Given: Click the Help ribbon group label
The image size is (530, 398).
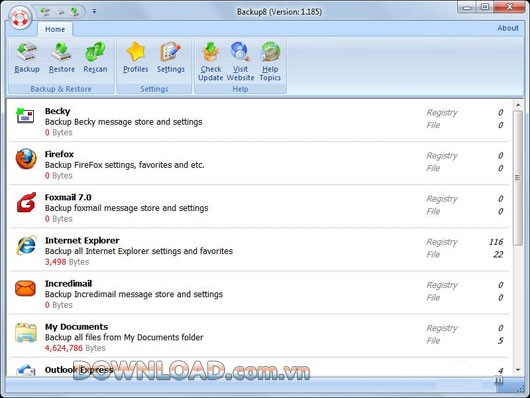Looking at the screenshot, I should tap(240, 89).
